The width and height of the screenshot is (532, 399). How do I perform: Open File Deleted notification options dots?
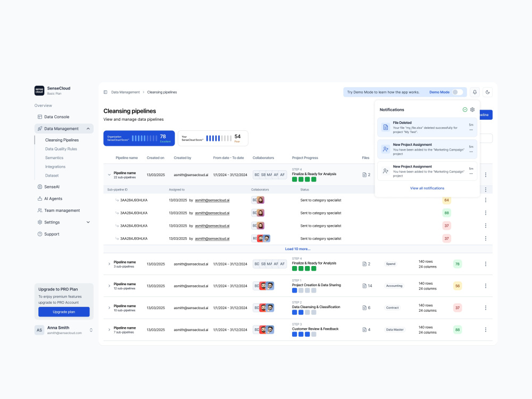[x=471, y=130]
